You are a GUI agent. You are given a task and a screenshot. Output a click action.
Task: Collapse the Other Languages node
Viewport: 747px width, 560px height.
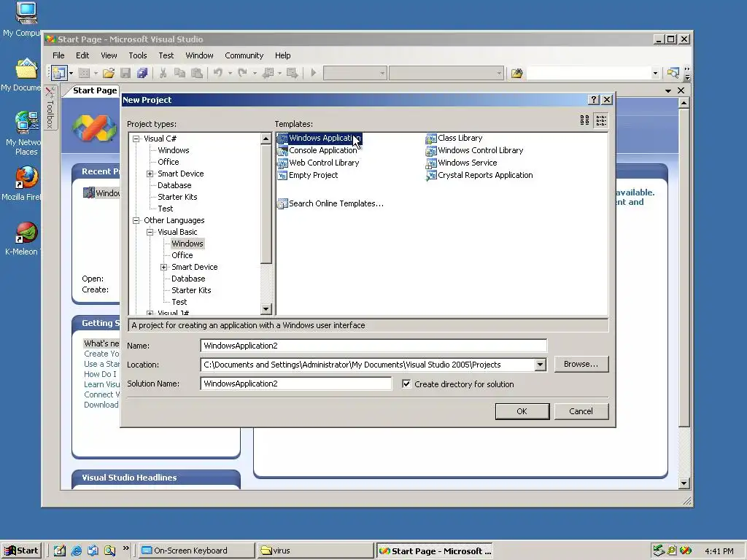click(x=136, y=220)
